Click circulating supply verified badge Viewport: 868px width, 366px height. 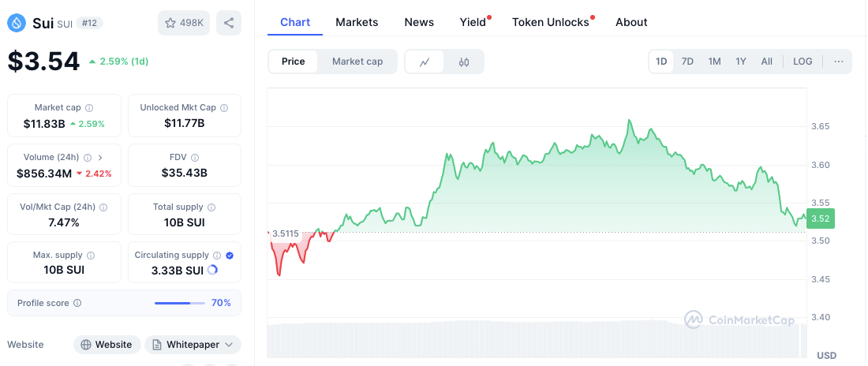(230, 255)
